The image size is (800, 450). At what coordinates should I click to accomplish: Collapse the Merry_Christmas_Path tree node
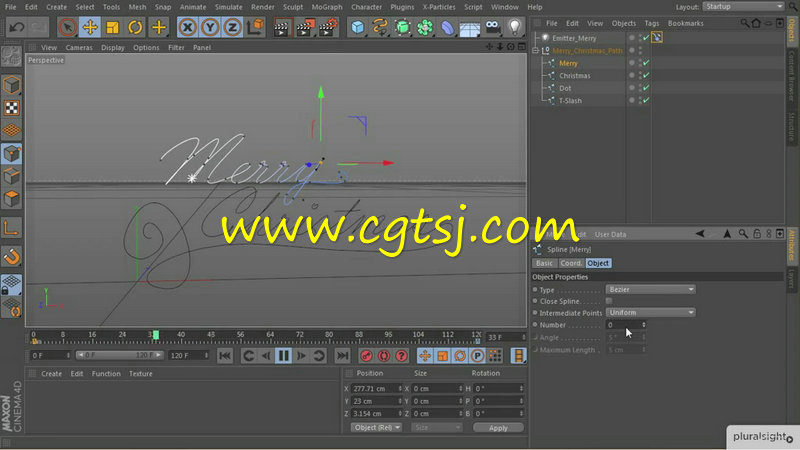click(536, 51)
